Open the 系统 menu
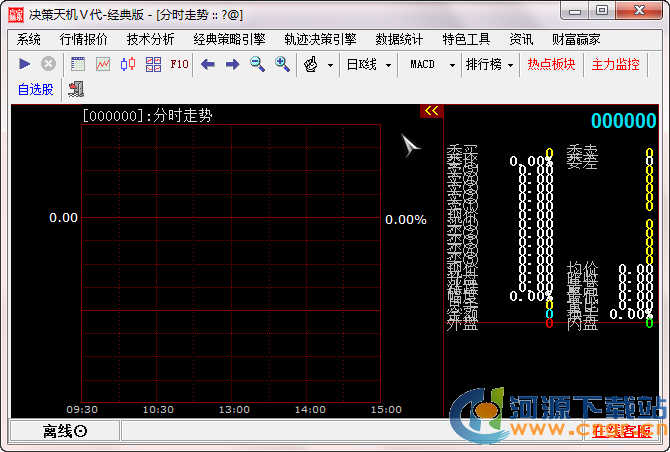This screenshot has width=670, height=452. (x=29, y=39)
